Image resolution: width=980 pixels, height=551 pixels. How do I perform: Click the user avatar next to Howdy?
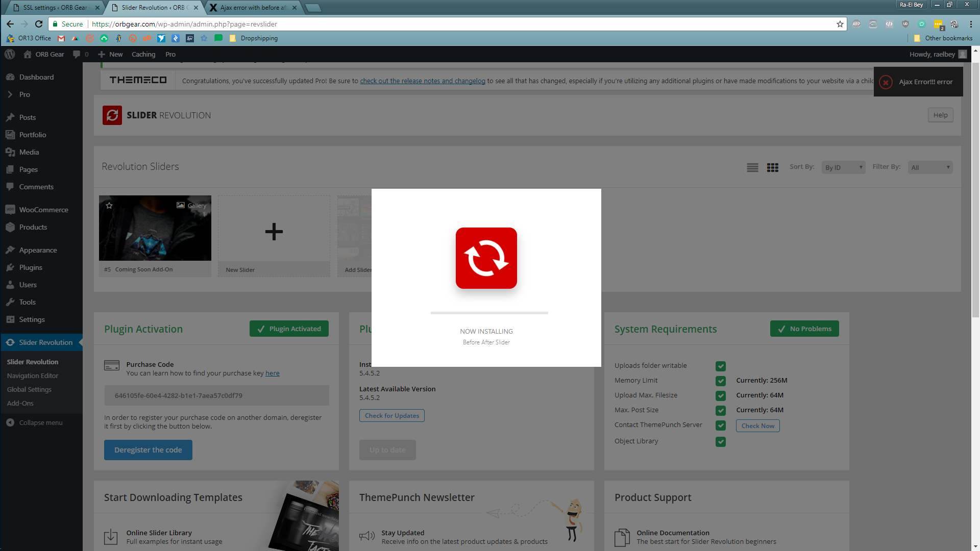(963, 54)
